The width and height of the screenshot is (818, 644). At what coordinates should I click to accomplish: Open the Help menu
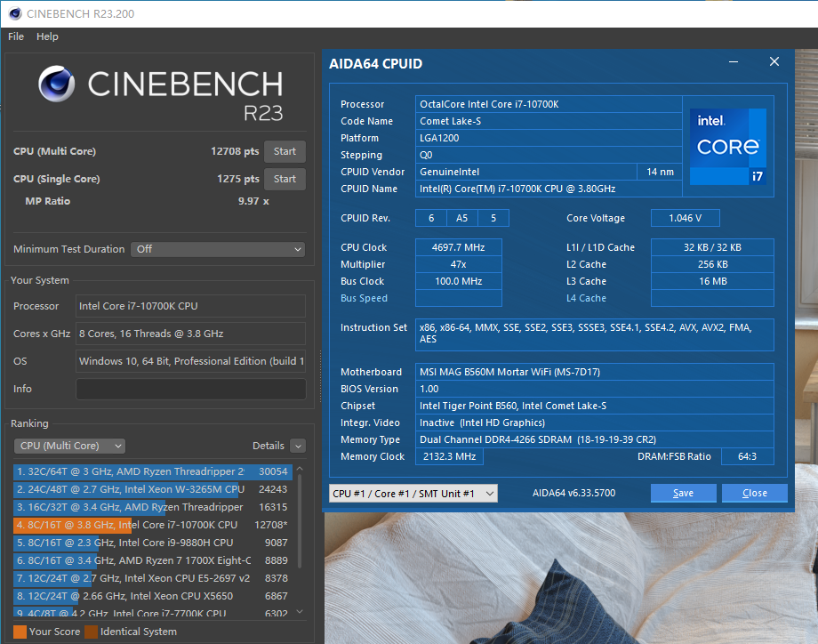[47, 36]
